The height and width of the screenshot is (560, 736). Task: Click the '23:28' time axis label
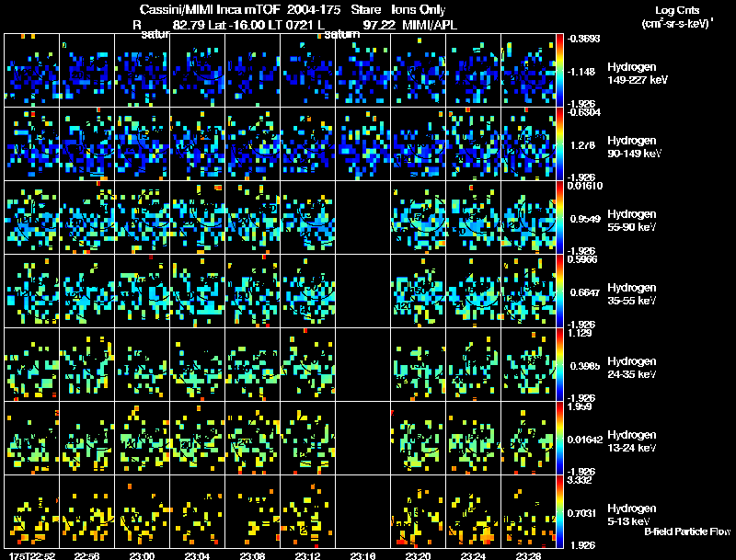528,555
